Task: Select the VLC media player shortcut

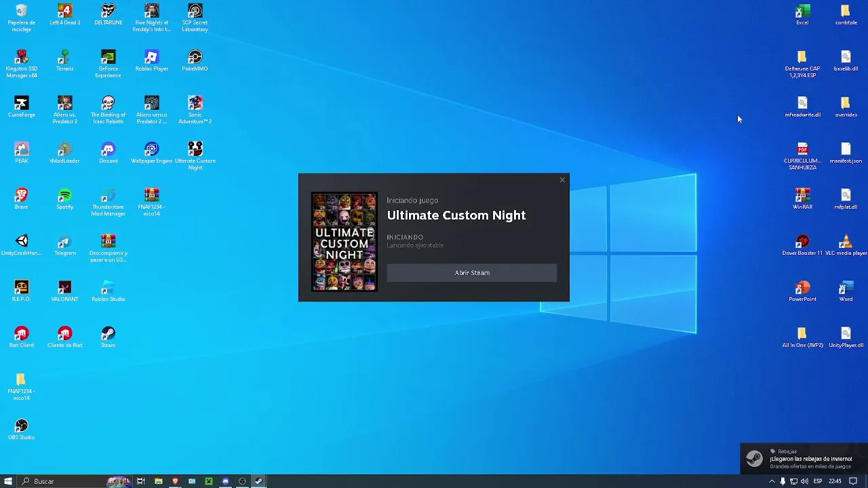Action: tap(846, 245)
